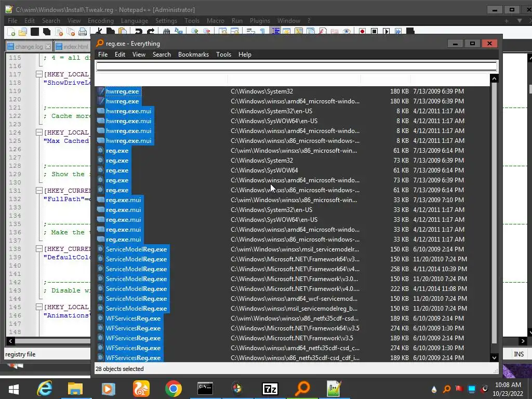This screenshot has width=532, height=399.
Task: Click Notepad++ horizontal scroll left arrow
Action: (x=10, y=341)
